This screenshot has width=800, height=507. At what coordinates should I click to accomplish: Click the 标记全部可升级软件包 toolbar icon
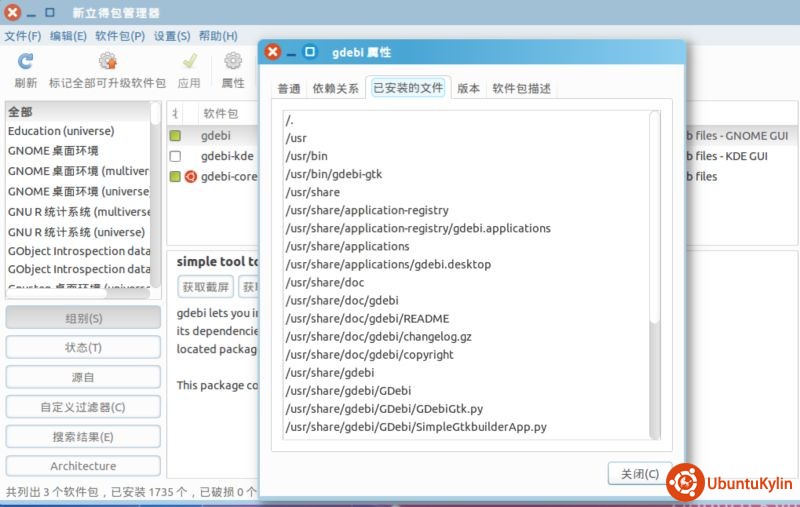tap(107, 62)
